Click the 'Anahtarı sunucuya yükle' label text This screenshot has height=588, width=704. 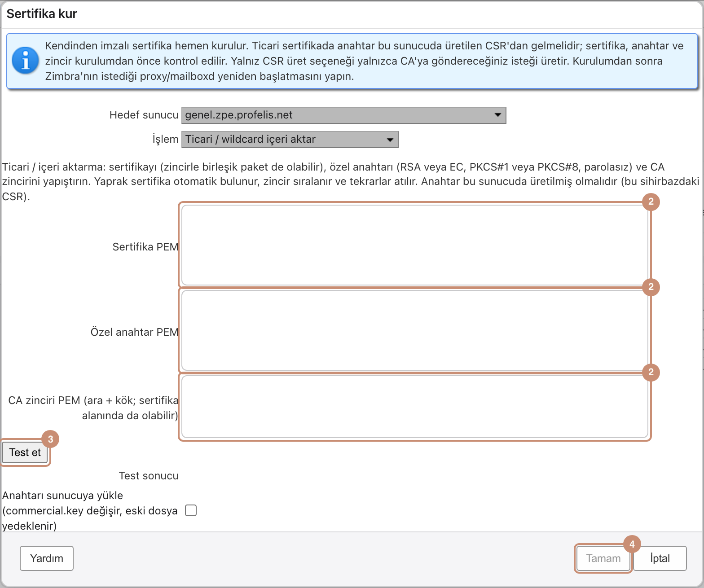(x=90, y=511)
